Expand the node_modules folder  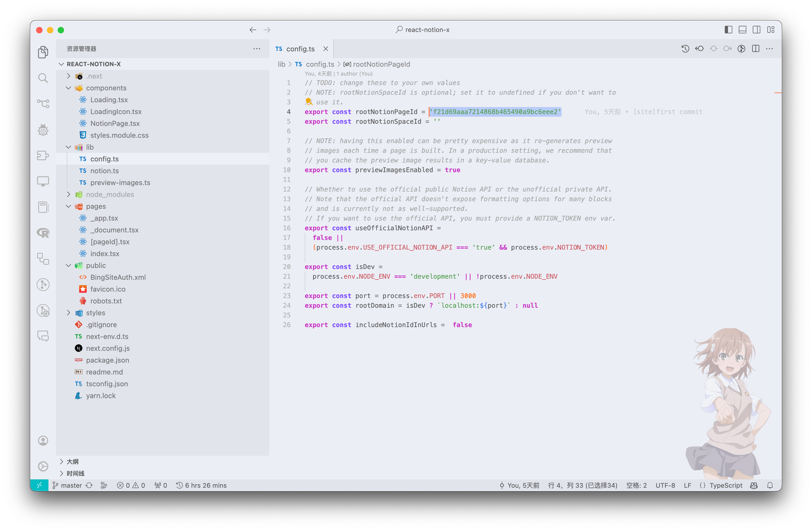[x=69, y=194]
